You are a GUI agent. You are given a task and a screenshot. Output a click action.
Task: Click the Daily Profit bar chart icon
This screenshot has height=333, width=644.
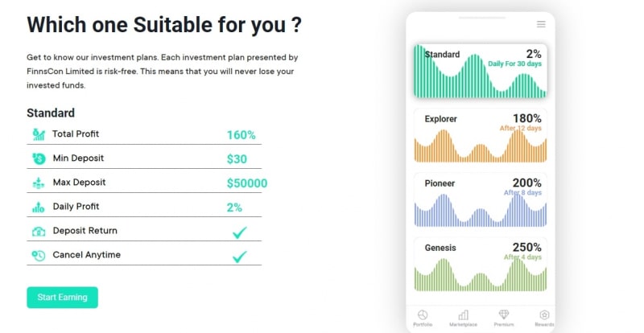[x=39, y=207]
